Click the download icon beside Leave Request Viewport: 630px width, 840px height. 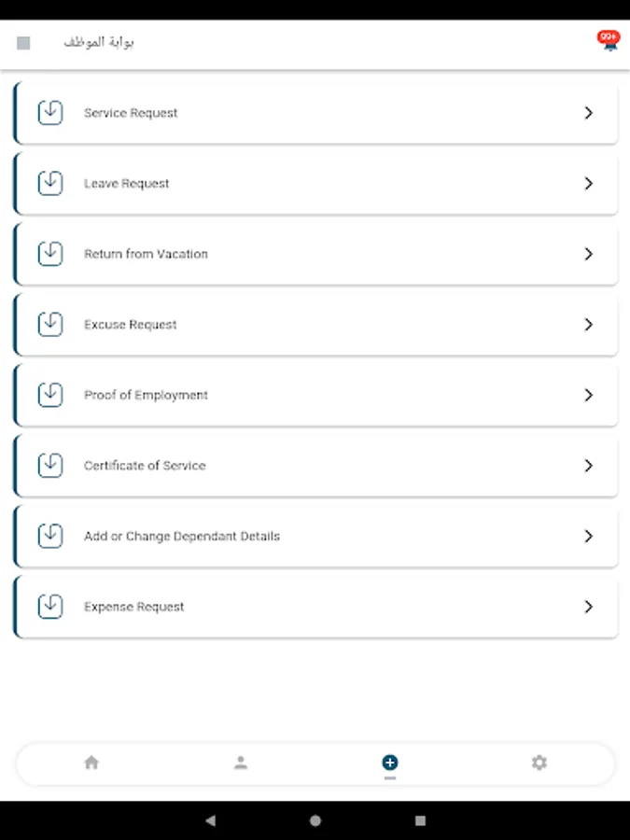coord(50,183)
